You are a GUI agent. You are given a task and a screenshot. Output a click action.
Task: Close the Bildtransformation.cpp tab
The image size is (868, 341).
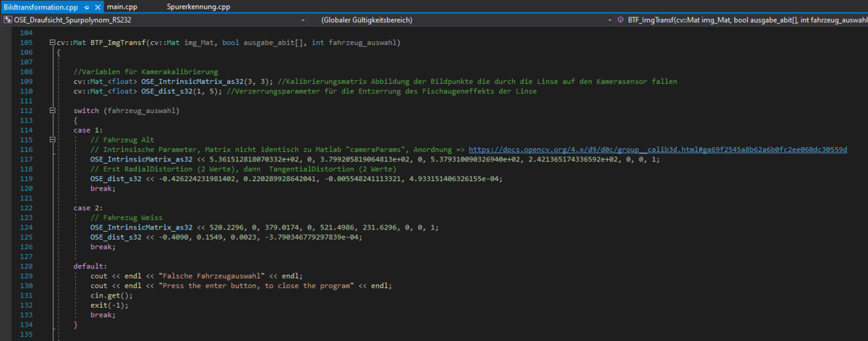pos(98,7)
